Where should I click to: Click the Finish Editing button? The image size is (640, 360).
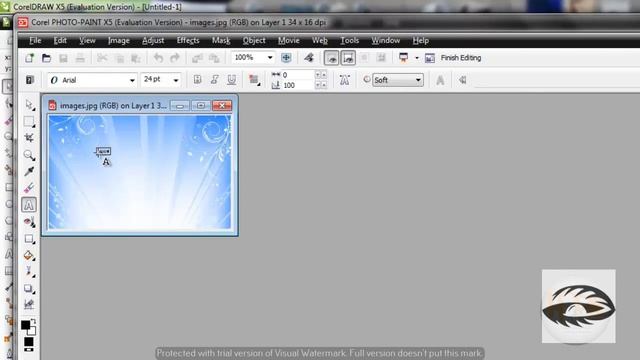tap(461, 58)
